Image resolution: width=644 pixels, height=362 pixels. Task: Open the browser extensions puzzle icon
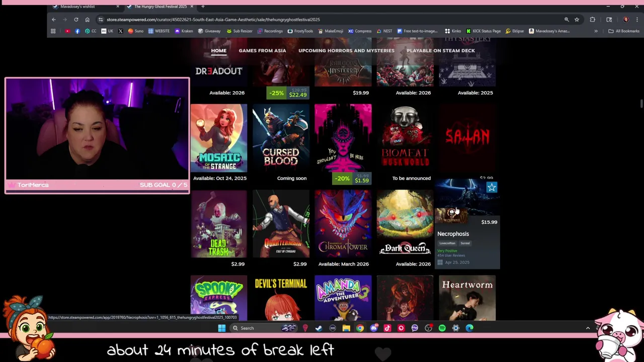(x=592, y=20)
